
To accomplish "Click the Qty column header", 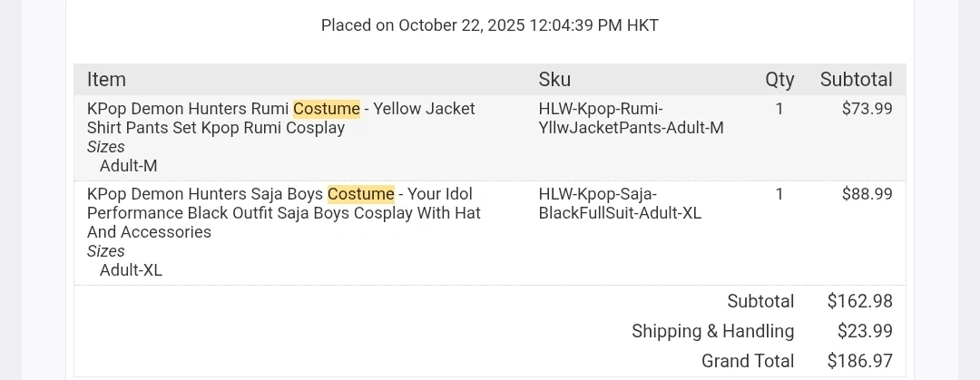I will tap(779, 80).
